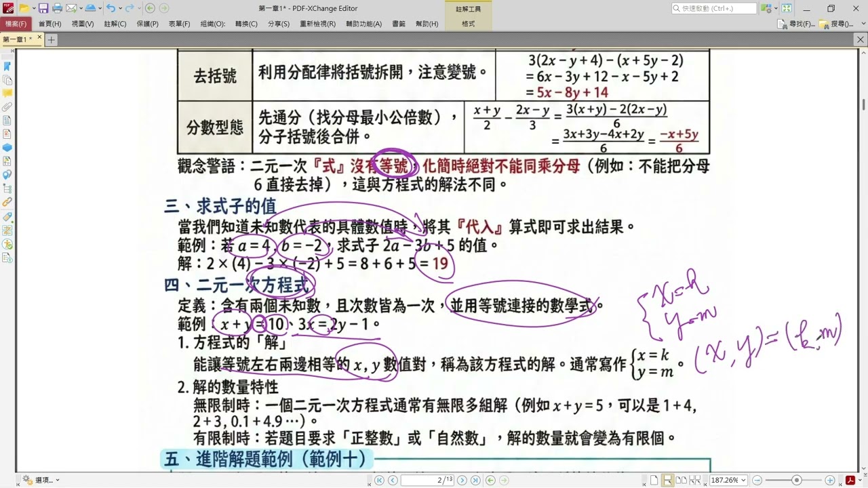This screenshot has height=488, width=868.
Task: Save the document with floppy icon
Action: coord(43,8)
